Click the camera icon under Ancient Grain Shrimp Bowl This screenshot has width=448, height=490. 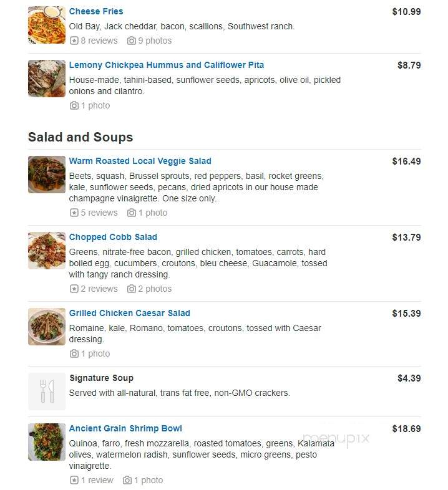click(x=127, y=480)
